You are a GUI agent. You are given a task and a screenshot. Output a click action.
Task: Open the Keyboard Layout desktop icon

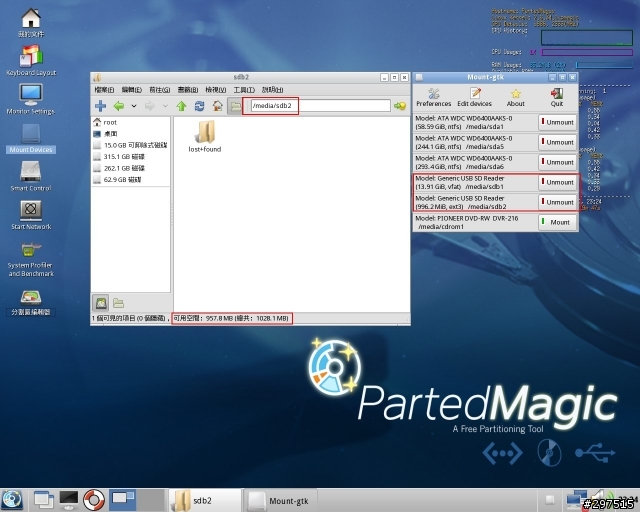click(31, 60)
